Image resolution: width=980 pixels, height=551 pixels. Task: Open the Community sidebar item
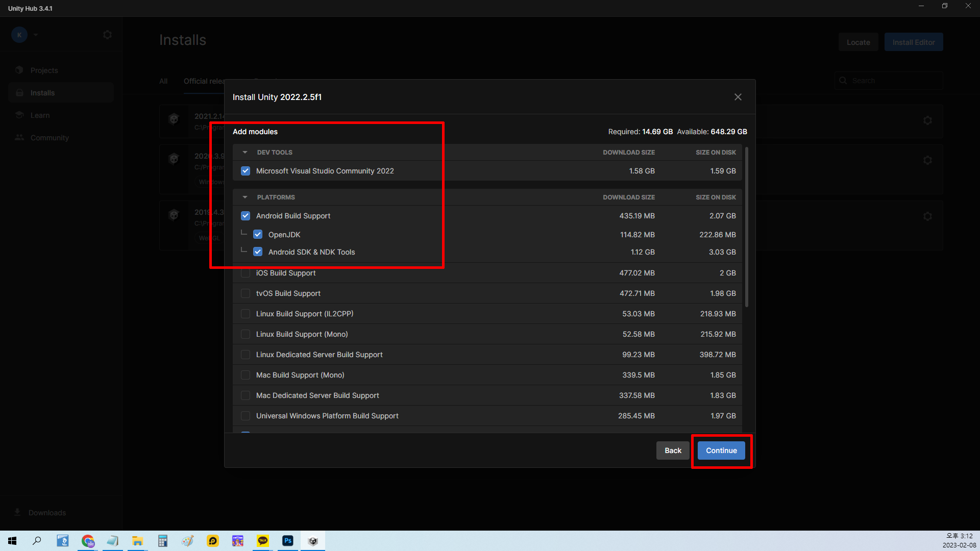pyautogui.click(x=61, y=138)
